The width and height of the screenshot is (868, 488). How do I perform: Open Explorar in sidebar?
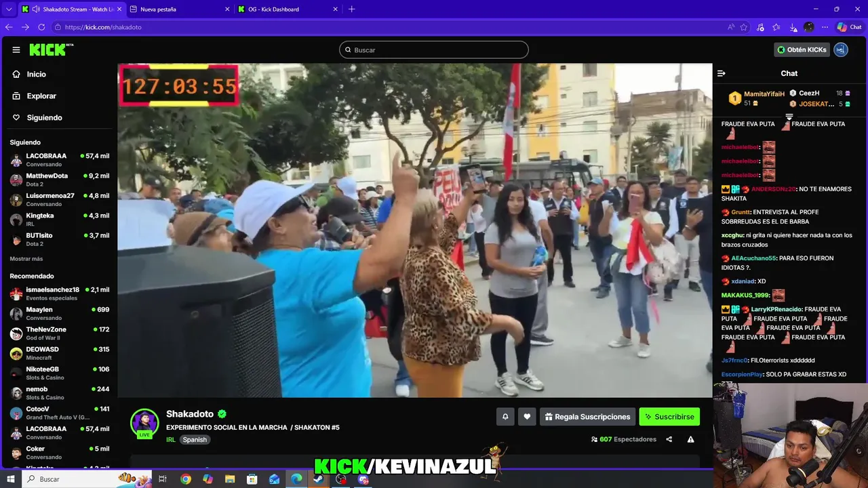click(41, 96)
